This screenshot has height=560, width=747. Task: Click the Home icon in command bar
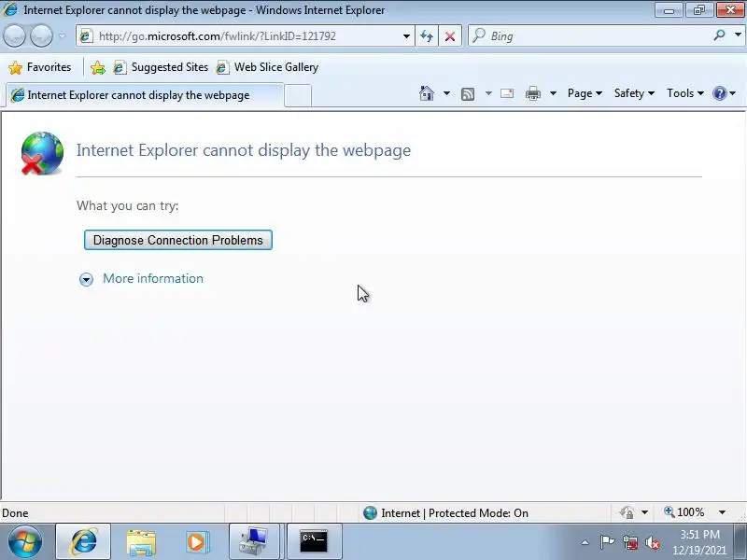427,93
